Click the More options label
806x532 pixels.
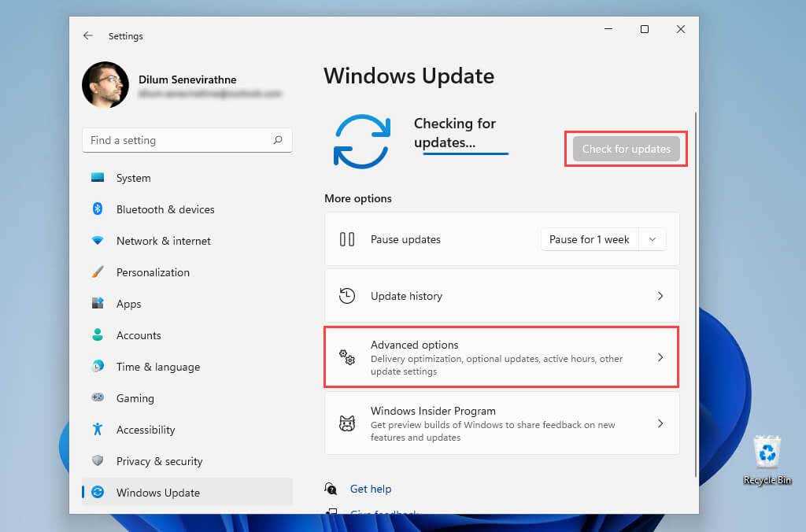(x=358, y=198)
